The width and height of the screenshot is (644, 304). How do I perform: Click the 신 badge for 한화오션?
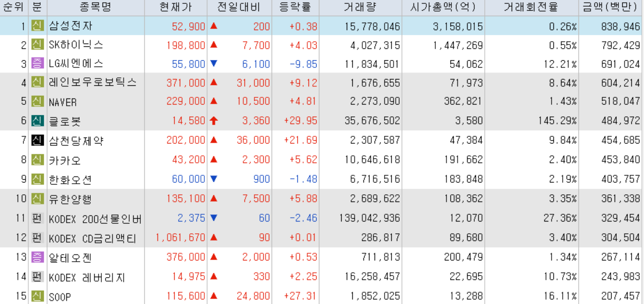coord(37,179)
